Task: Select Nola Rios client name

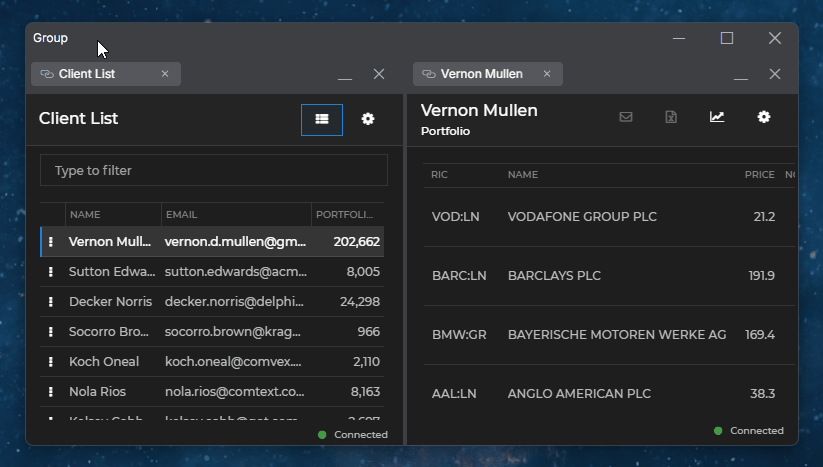Action: pos(97,391)
